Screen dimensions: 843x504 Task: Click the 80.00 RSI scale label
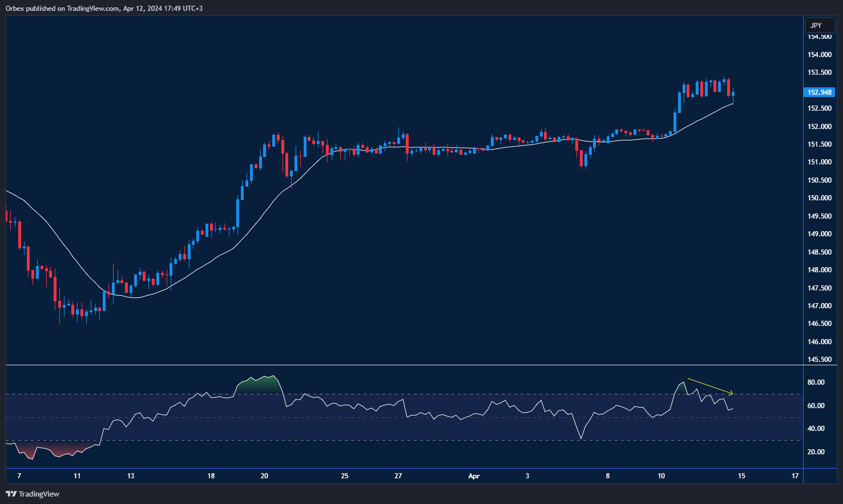[x=816, y=382]
